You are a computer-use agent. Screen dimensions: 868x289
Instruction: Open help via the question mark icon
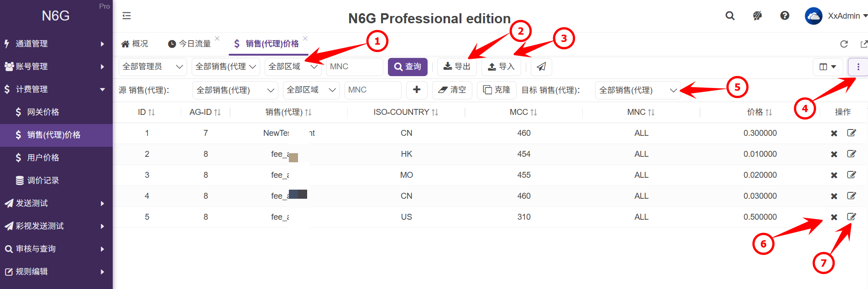coord(785,16)
